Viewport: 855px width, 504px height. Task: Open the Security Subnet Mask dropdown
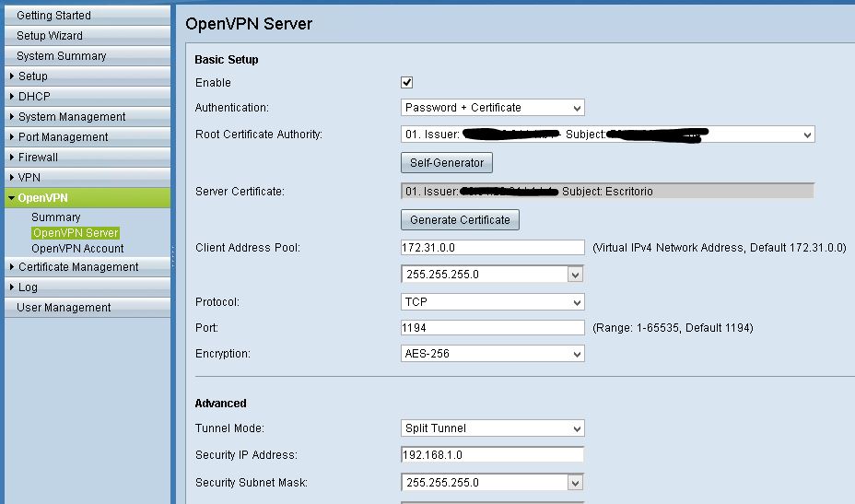point(492,482)
